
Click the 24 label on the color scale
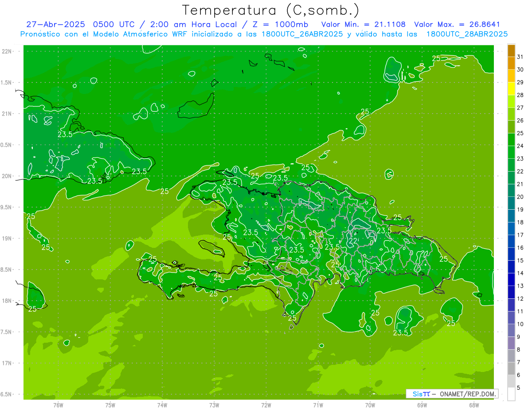pyautogui.click(x=520, y=146)
